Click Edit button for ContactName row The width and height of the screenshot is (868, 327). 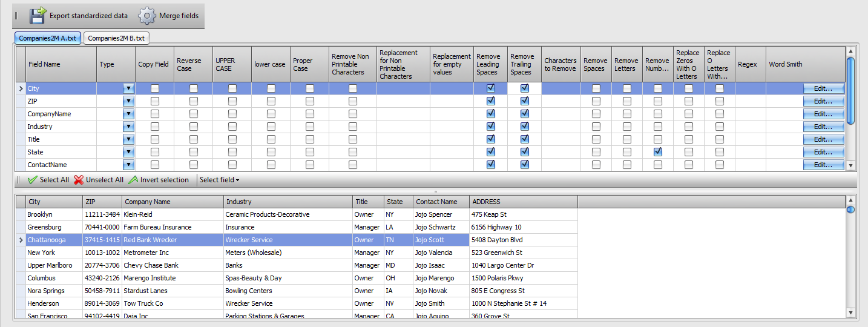tap(823, 165)
